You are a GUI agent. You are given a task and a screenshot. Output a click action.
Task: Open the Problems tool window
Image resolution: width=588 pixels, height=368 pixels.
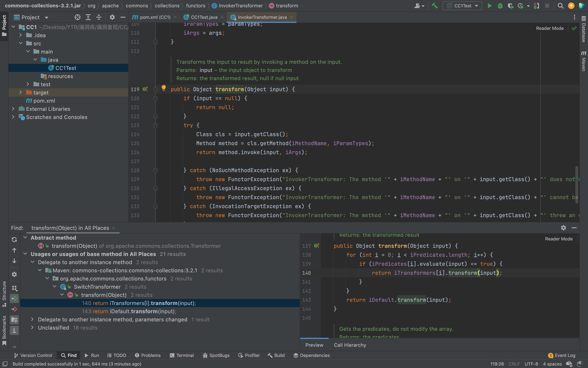tap(148, 355)
